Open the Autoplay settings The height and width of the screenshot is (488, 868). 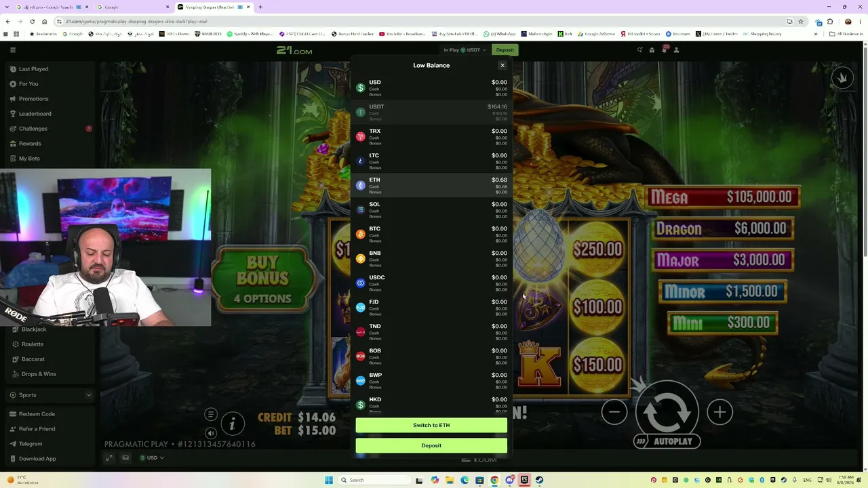pyautogui.click(x=667, y=441)
